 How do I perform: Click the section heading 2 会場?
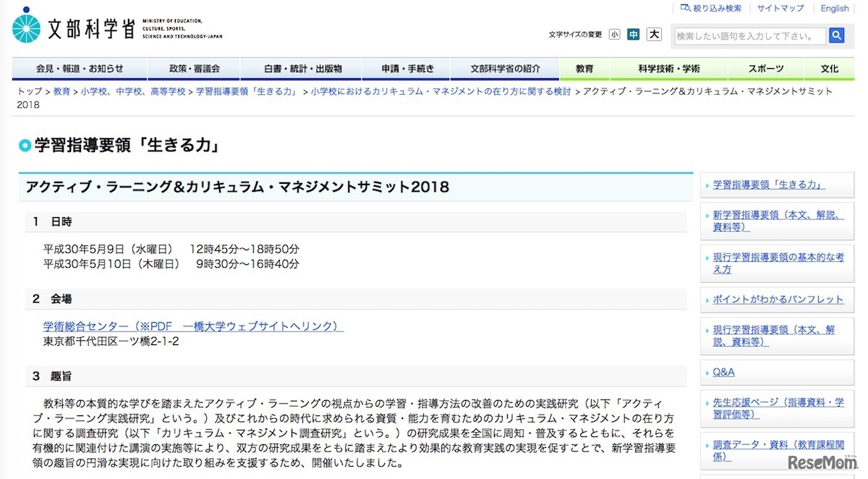coord(52,298)
